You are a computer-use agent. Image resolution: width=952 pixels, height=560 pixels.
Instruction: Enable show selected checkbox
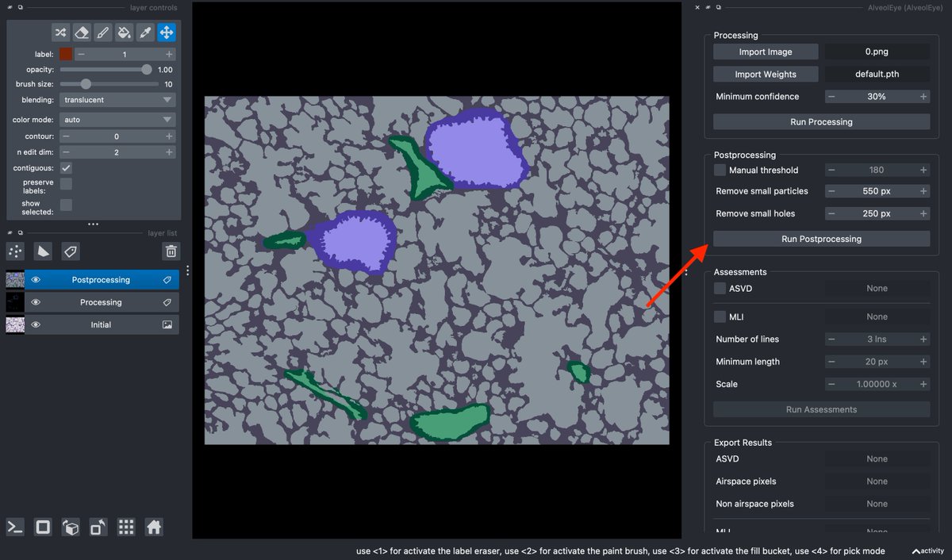click(67, 205)
